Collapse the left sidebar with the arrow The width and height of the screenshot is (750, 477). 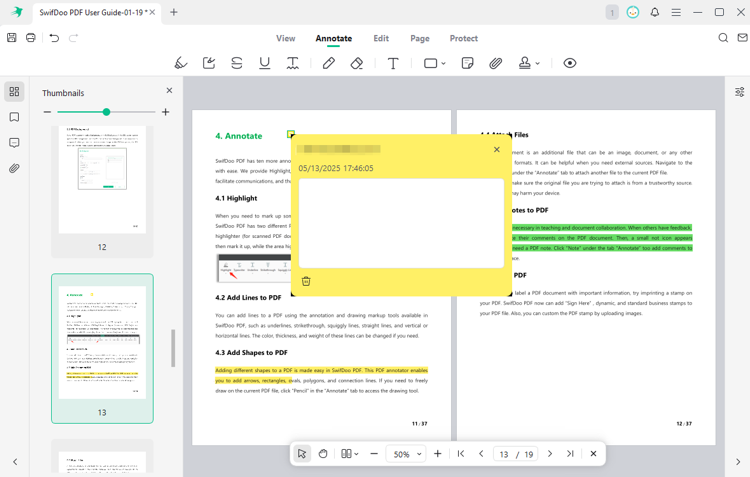click(x=15, y=462)
